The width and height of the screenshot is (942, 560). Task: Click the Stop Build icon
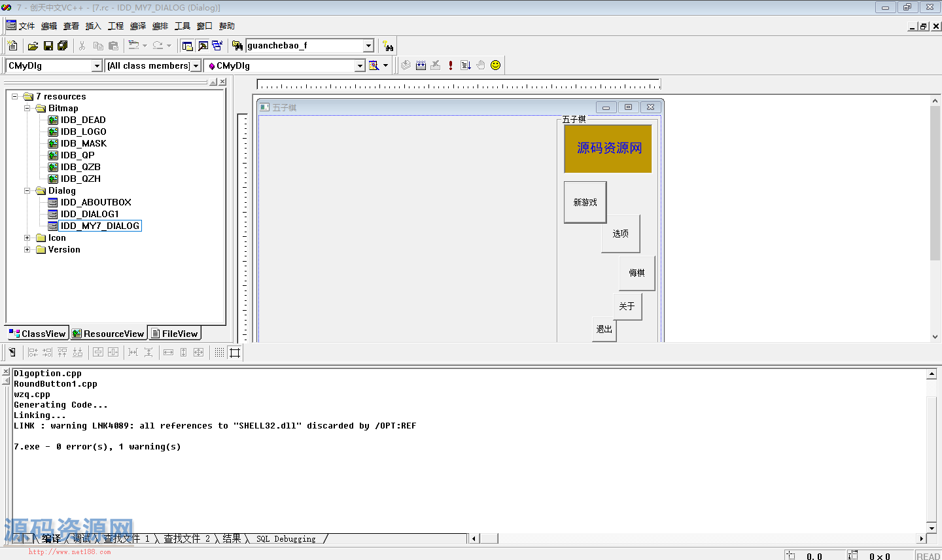point(436,65)
